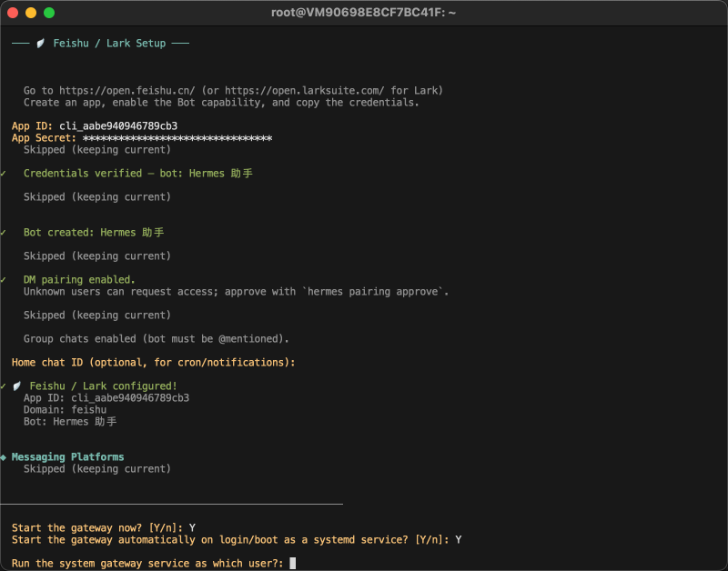
Task: Click the green maximize window button
Action: point(49,13)
